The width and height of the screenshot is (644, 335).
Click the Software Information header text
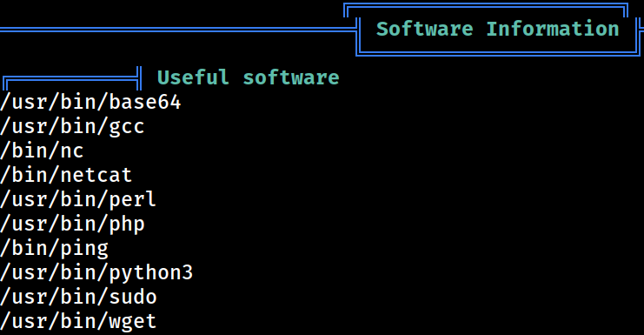[x=497, y=29]
